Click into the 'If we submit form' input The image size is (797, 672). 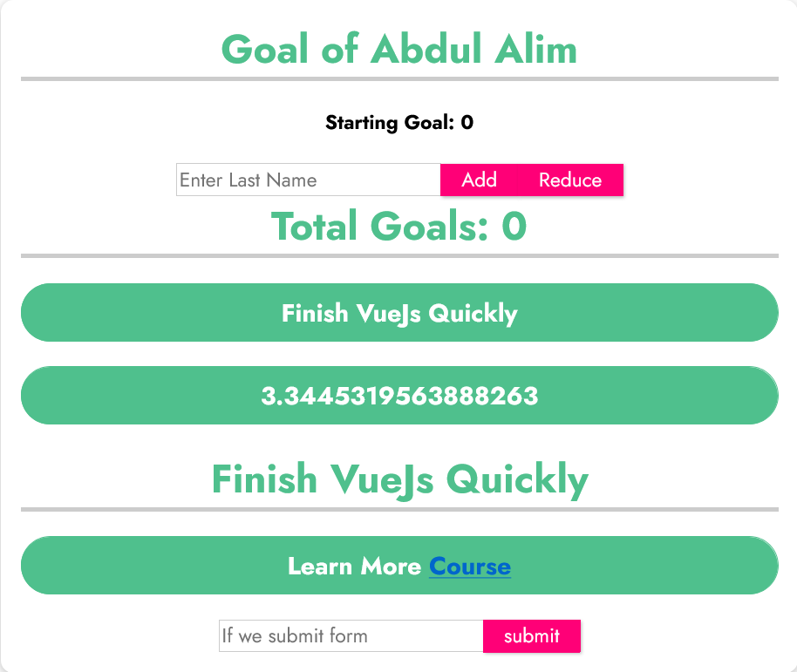351,635
